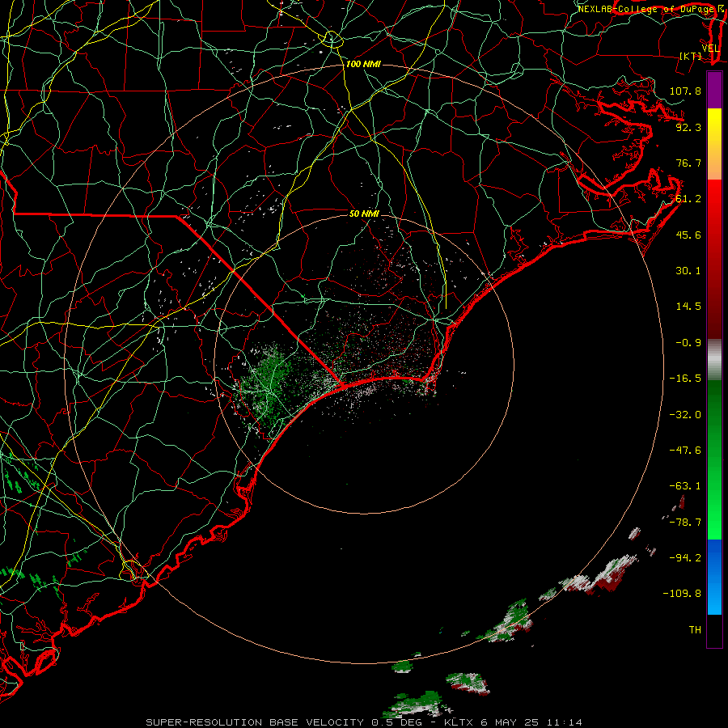Screen dimensions: 728x728
Task: Select the -0.9 legend value
Action: [688, 343]
